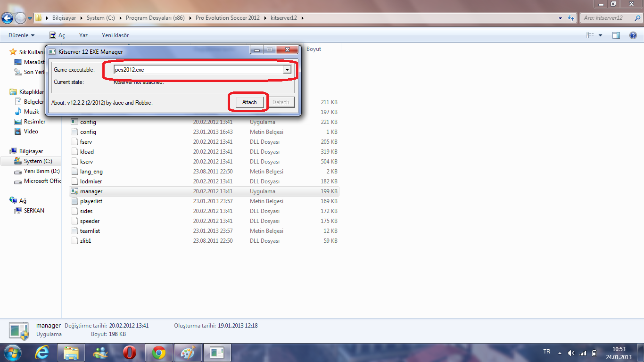The height and width of the screenshot is (362, 644).
Task: Select the kserv DLL file icon
Action: click(x=74, y=162)
